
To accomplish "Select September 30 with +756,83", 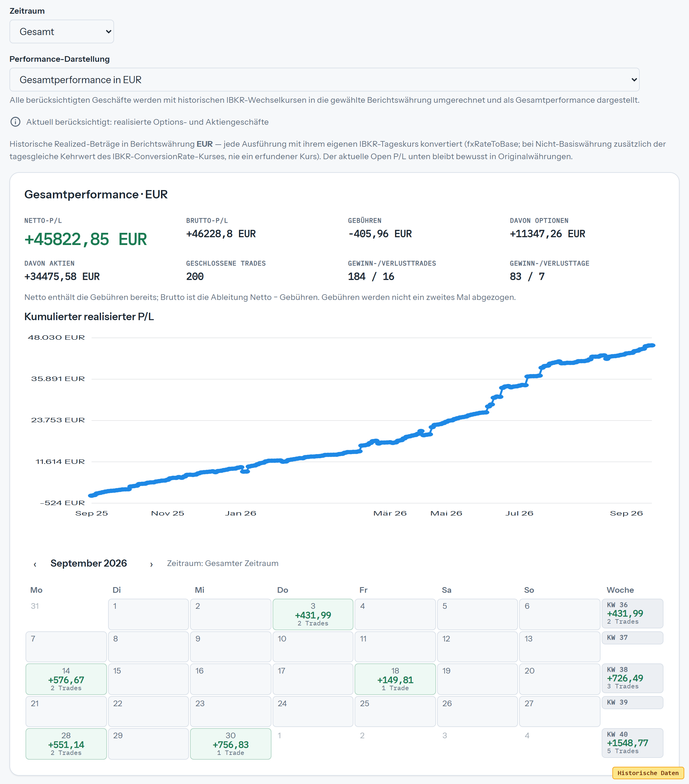I will (230, 744).
